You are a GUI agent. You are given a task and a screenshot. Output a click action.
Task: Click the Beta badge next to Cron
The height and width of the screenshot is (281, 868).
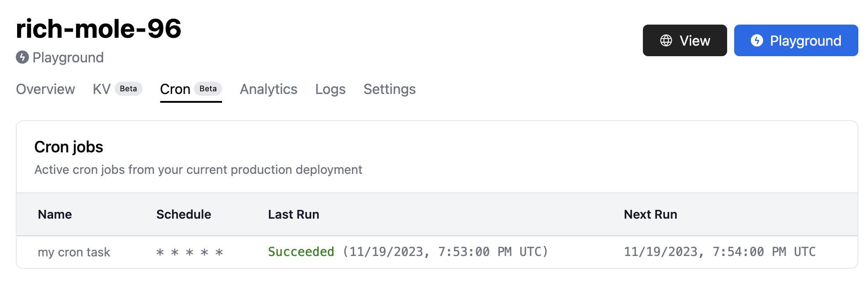pyautogui.click(x=207, y=89)
